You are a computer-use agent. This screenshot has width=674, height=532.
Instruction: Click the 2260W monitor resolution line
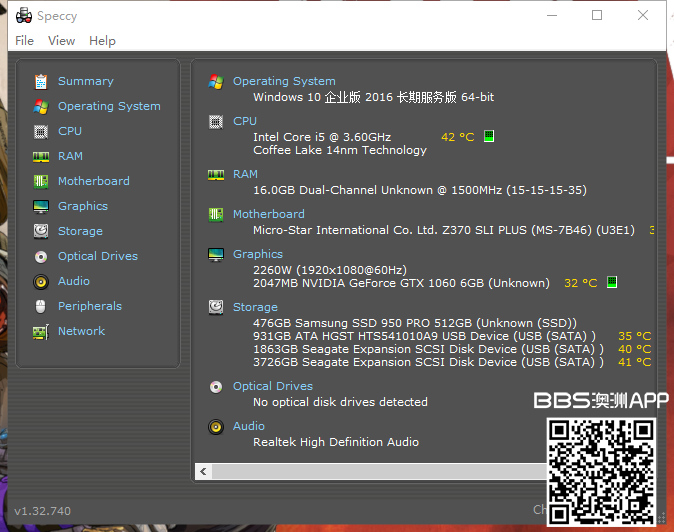click(330, 270)
